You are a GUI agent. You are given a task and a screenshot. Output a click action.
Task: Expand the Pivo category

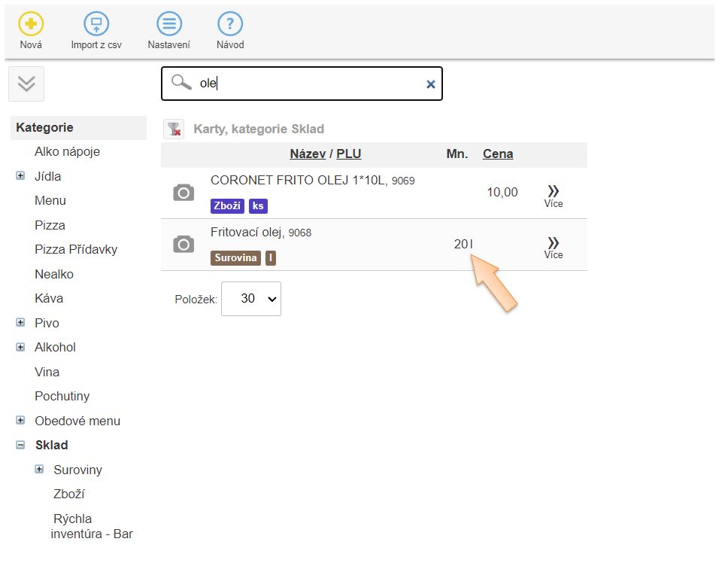pyautogui.click(x=20, y=323)
